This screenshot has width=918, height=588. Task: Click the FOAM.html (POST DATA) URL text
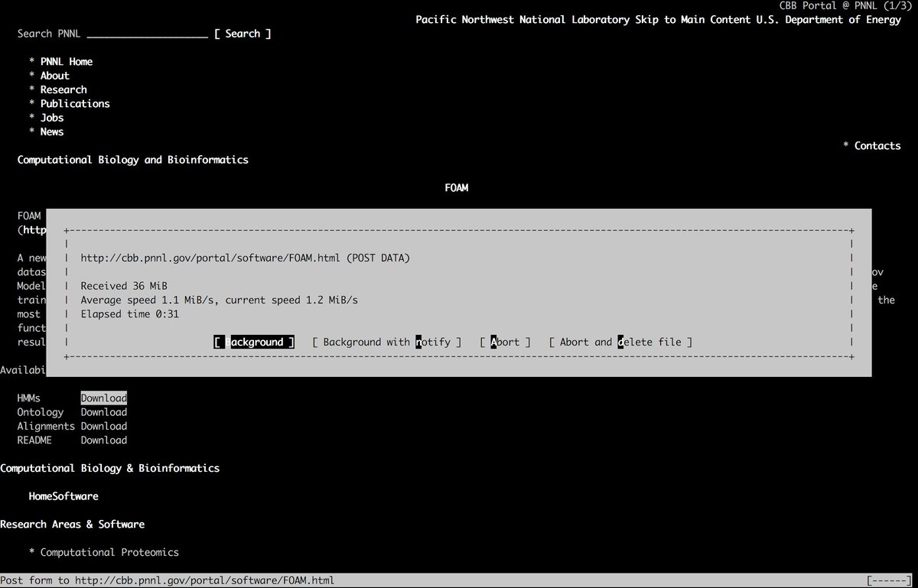click(246, 258)
